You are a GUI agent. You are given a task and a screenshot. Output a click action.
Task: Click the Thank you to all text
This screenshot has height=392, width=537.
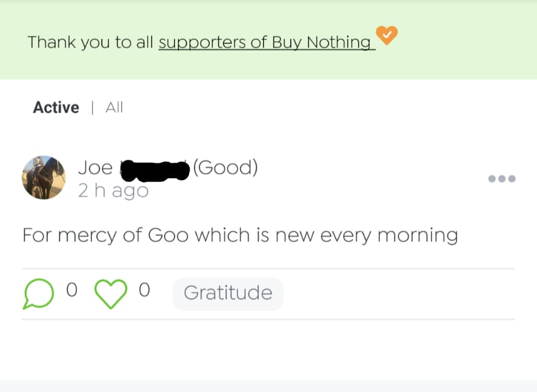[91, 42]
